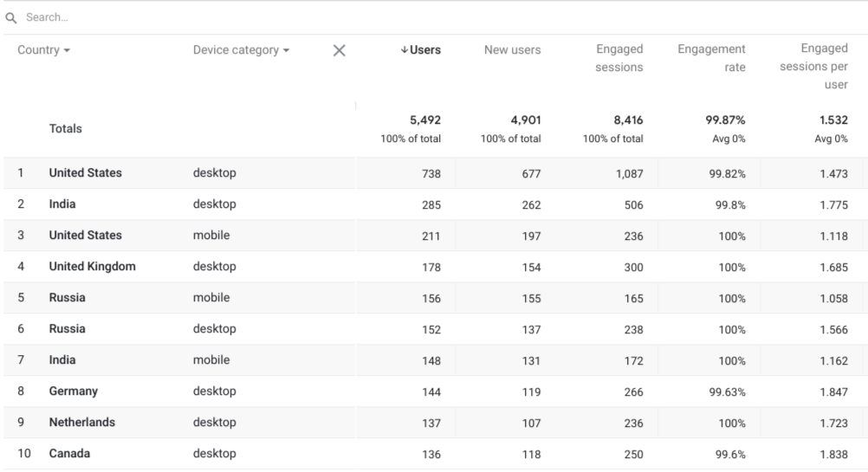This screenshot has width=868, height=472.
Task: Click the Totals row label
Action: click(x=66, y=129)
